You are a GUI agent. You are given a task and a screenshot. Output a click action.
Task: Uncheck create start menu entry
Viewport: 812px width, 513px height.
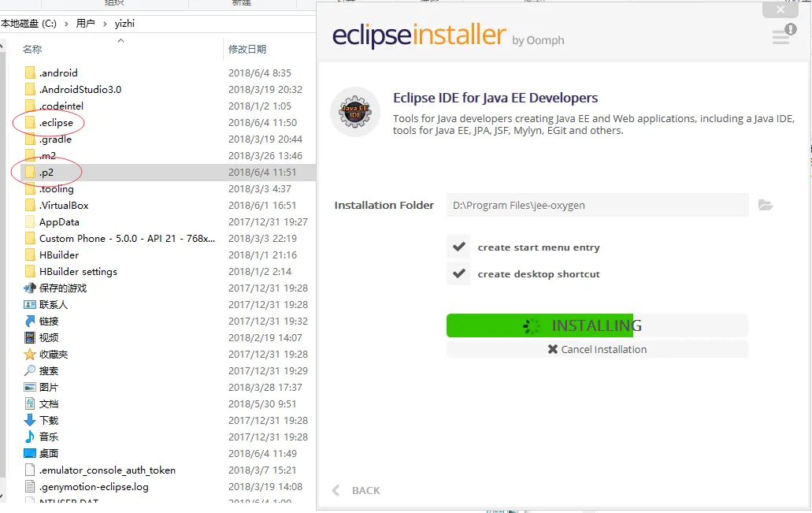459,247
